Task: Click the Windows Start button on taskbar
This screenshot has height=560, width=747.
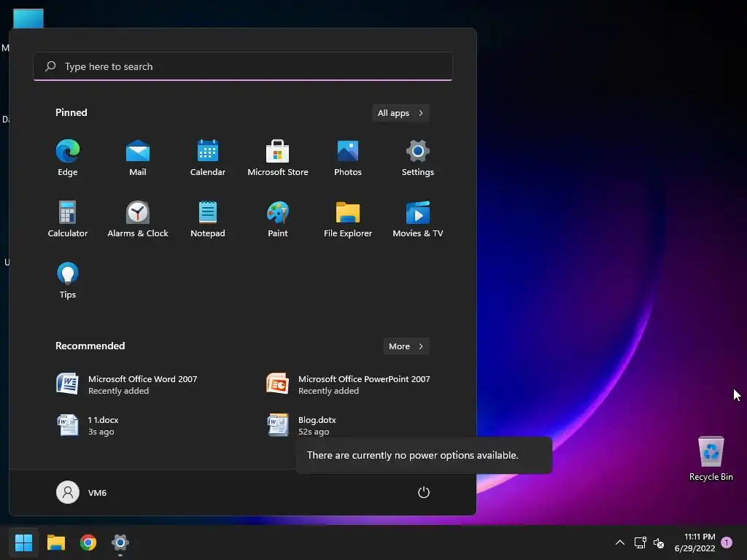Action: (x=23, y=542)
